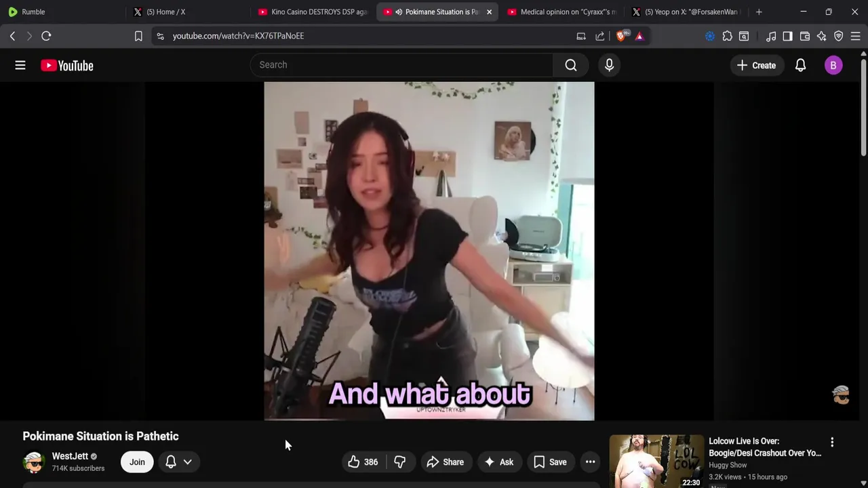This screenshot has width=868, height=488.
Task: Close the Pokimane Situation tab
Action: (x=489, y=12)
